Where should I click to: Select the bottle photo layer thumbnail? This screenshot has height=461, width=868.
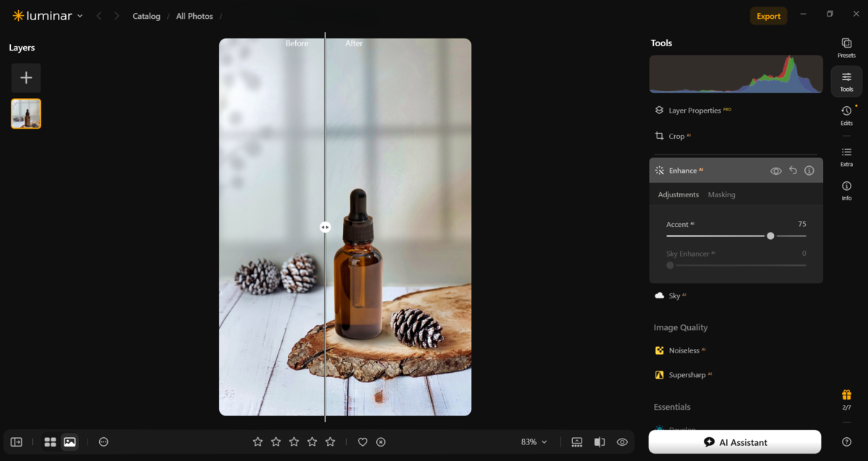(26, 113)
